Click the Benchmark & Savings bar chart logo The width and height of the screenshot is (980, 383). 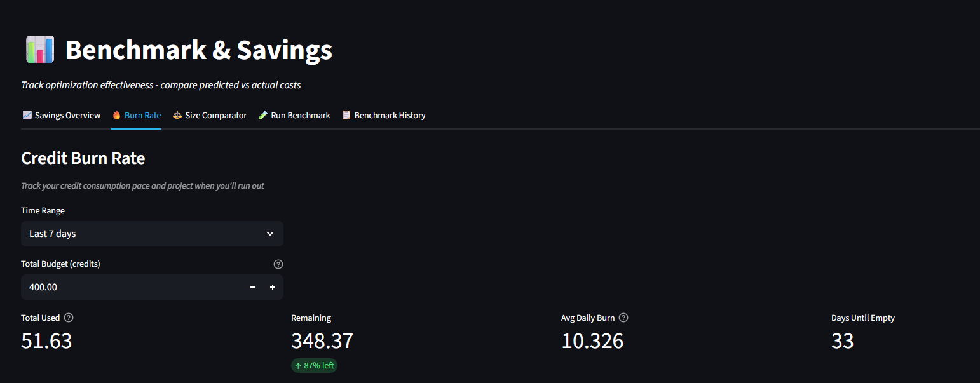39,49
